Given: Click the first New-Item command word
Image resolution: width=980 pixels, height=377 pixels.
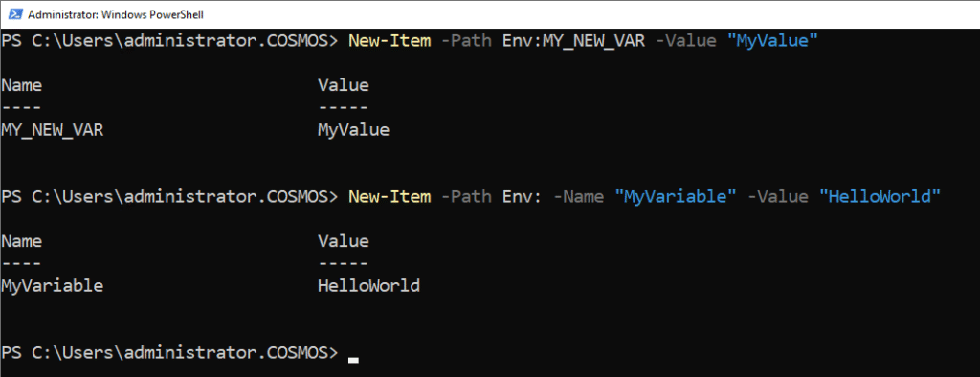Looking at the screenshot, I should tap(390, 41).
